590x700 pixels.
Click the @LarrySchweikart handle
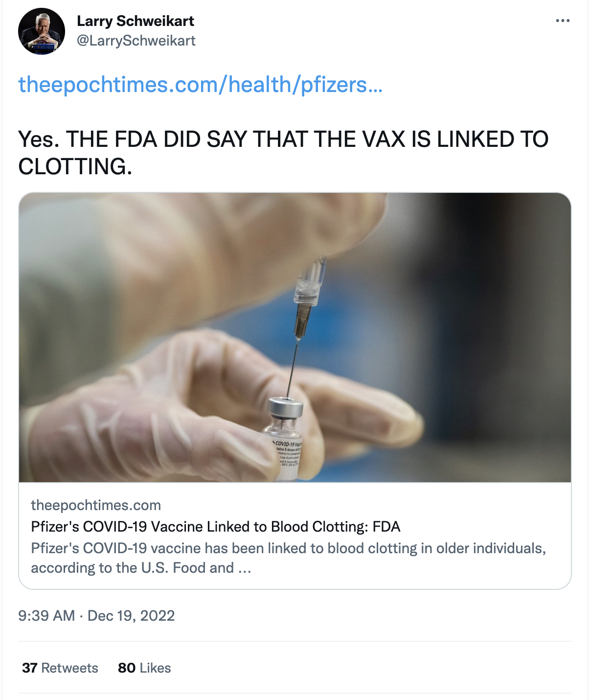pos(135,41)
